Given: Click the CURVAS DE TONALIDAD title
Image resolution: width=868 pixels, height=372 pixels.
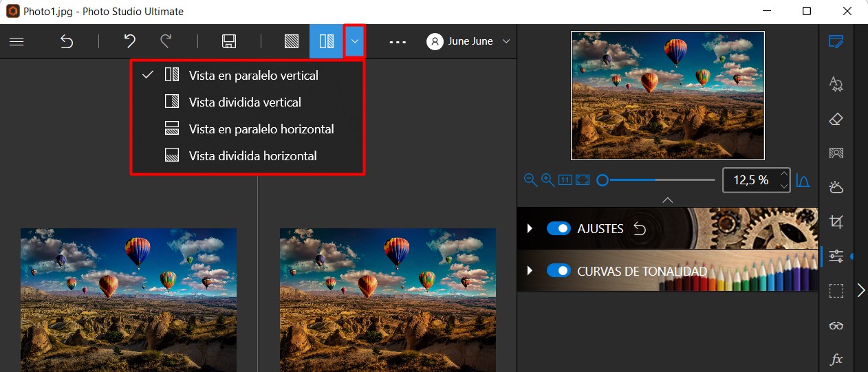Looking at the screenshot, I should point(642,271).
